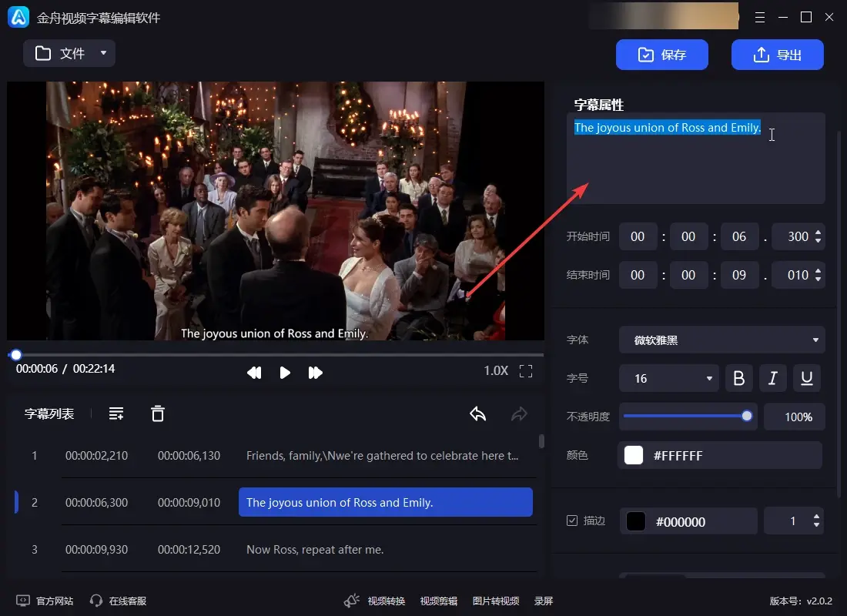Enter fullscreen video preview
847x616 pixels.
pos(526,371)
